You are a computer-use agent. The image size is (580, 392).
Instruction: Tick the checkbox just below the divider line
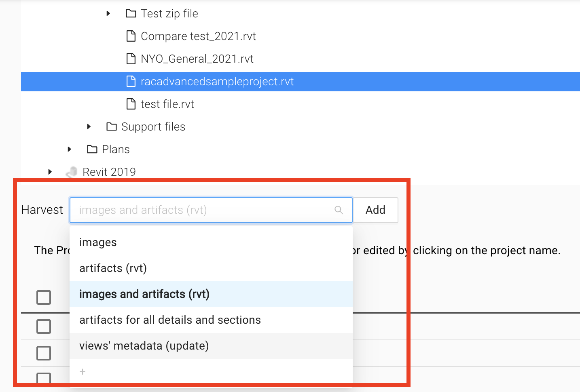tap(44, 327)
